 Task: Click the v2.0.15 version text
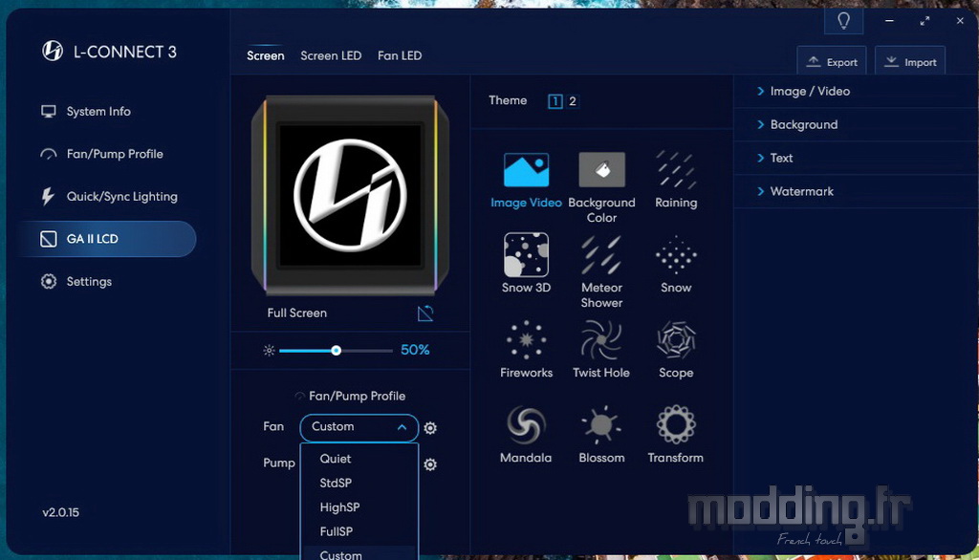point(60,512)
